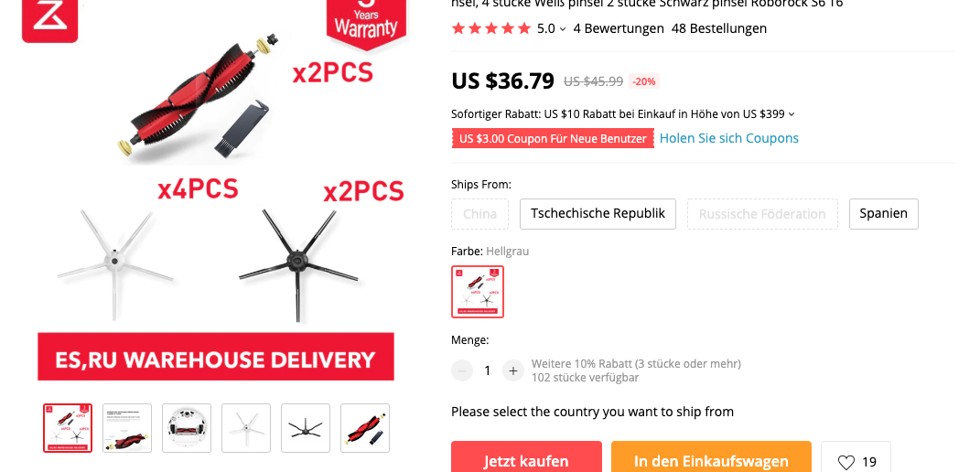Expand the 5.0 rating dropdown arrow

[563, 29]
